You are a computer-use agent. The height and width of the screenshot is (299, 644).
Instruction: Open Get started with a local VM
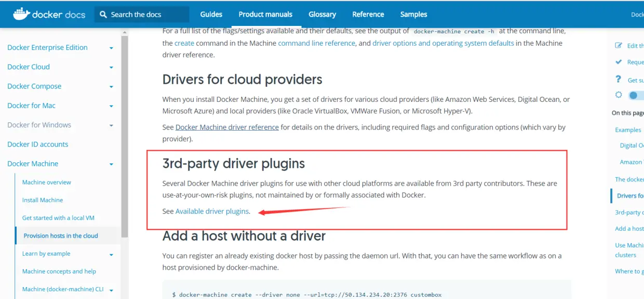(58, 218)
